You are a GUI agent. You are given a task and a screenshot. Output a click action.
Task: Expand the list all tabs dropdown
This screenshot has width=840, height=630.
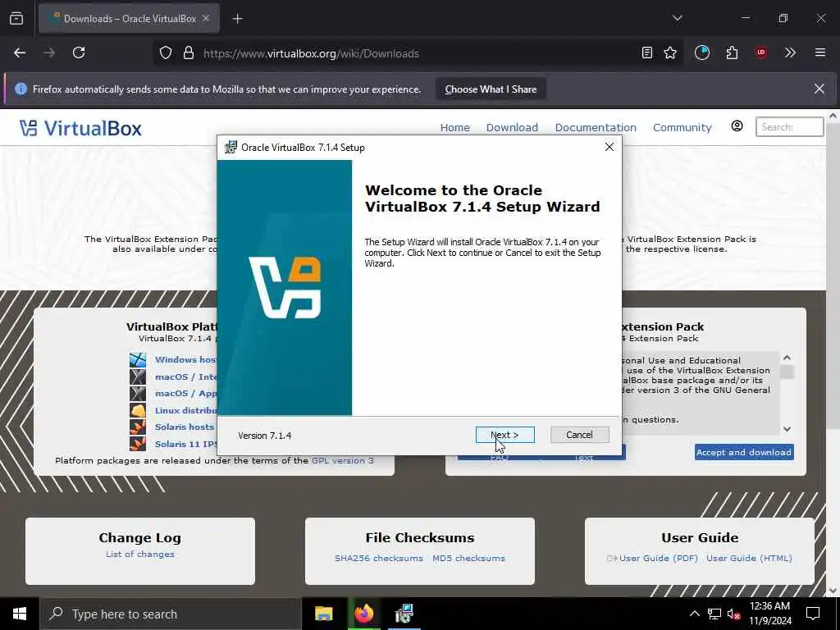(678, 18)
